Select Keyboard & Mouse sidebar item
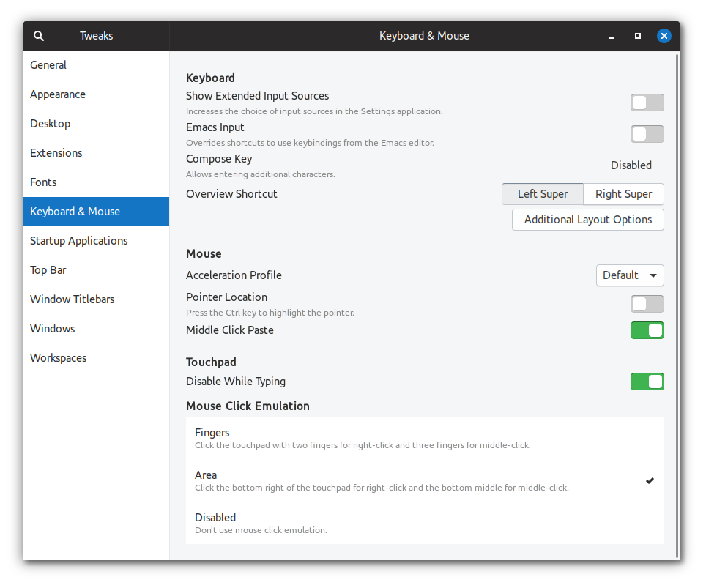This screenshot has height=588, width=706. tap(96, 212)
